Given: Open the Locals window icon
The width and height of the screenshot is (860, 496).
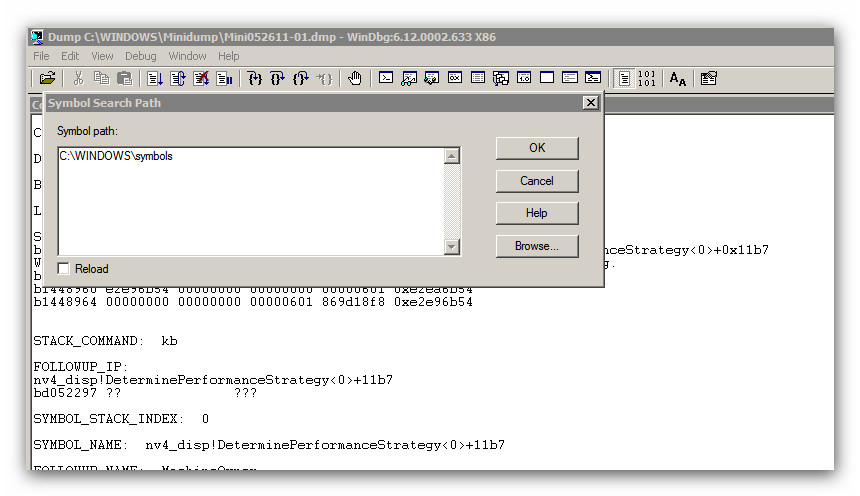Looking at the screenshot, I should (432, 78).
